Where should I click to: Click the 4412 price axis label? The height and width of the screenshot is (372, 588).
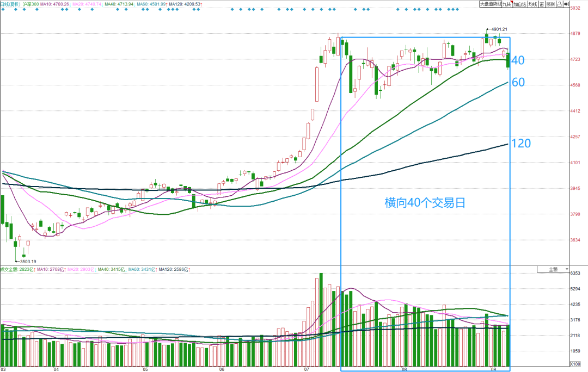click(575, 111)
